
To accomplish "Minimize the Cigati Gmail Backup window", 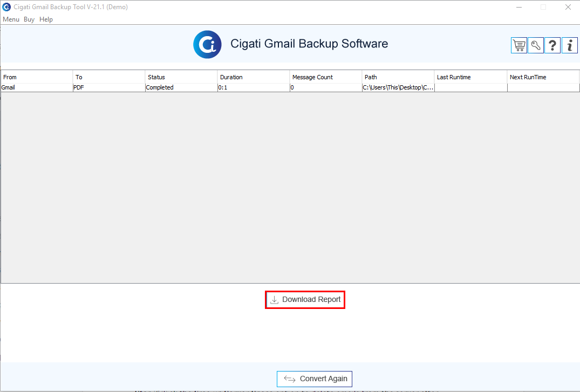I will coord(519,7).
